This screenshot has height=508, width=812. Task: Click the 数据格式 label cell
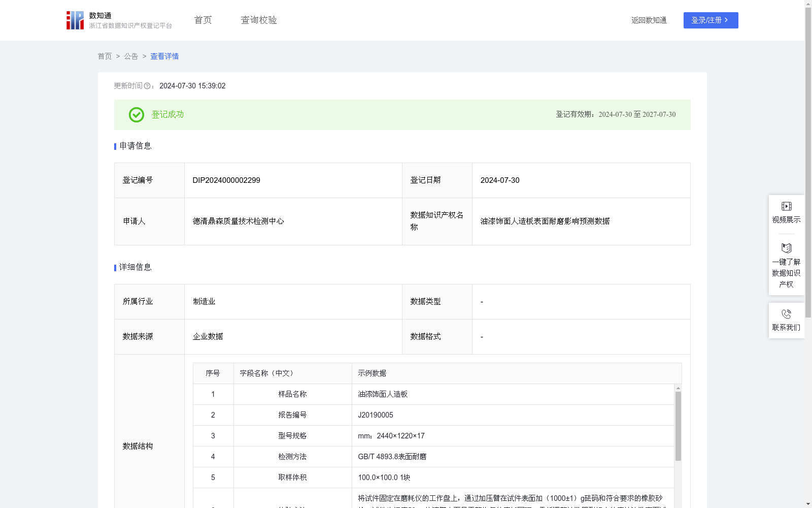pos(437,337)
